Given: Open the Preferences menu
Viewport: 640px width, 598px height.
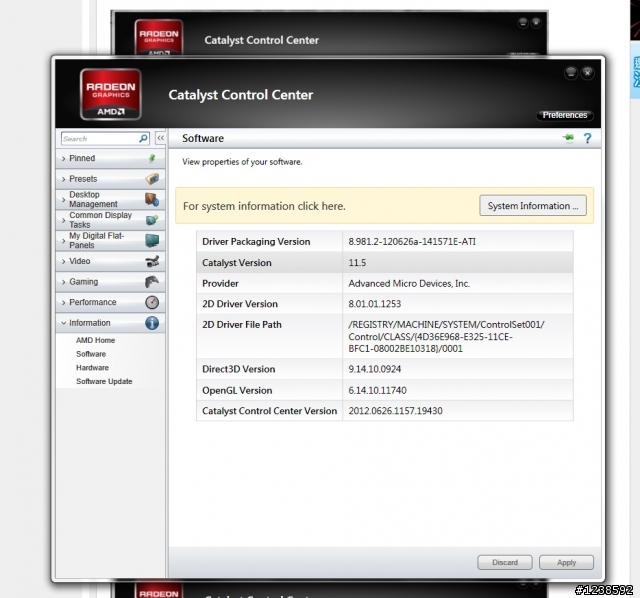Looking at the screenshot, I should tap(565, 115).
